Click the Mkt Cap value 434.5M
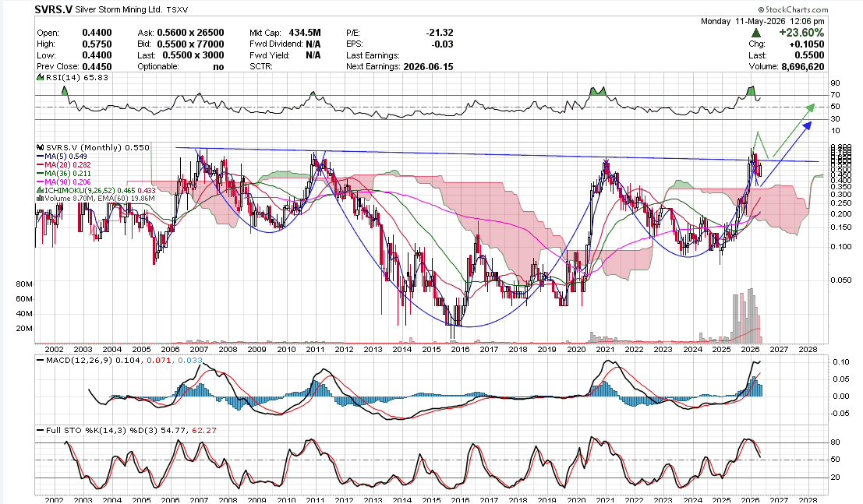 tap(305, 33)
